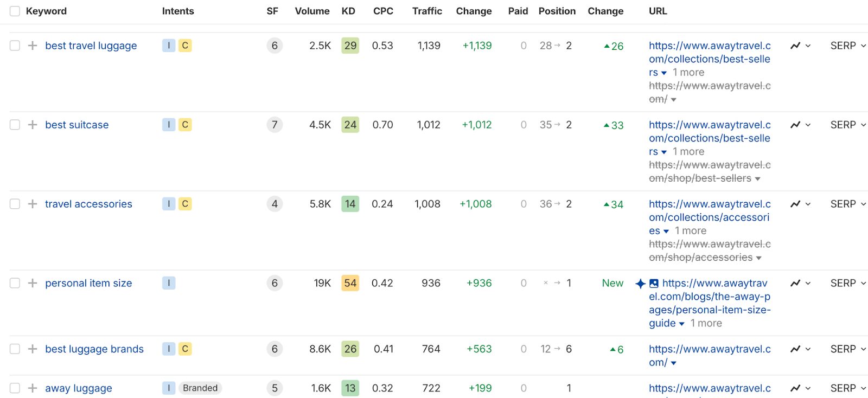Viewport: 868px width, 398px height.
Task: Toggle the select-all checkbox in the Keyword header
Action: coord(15,11)
